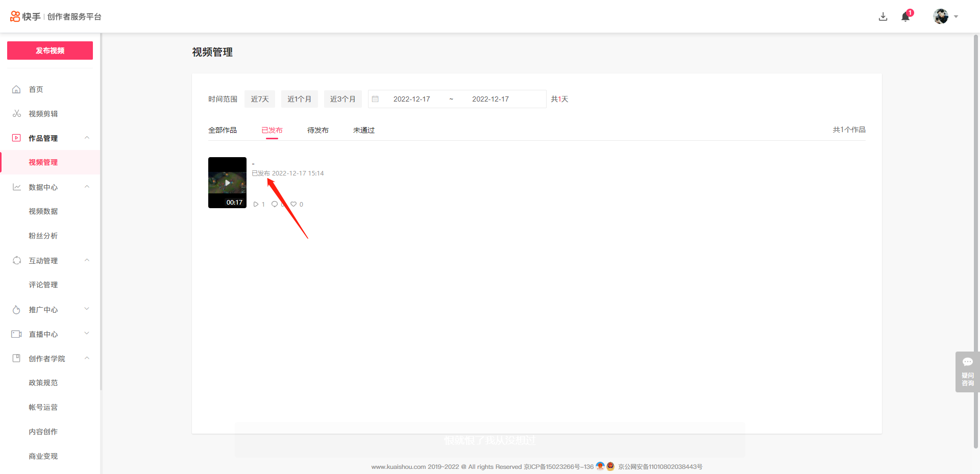The height and width of the screenshot is (474, 980).
Task: Open the 疑问咨询 help chat widget
Action: point(967,372)
